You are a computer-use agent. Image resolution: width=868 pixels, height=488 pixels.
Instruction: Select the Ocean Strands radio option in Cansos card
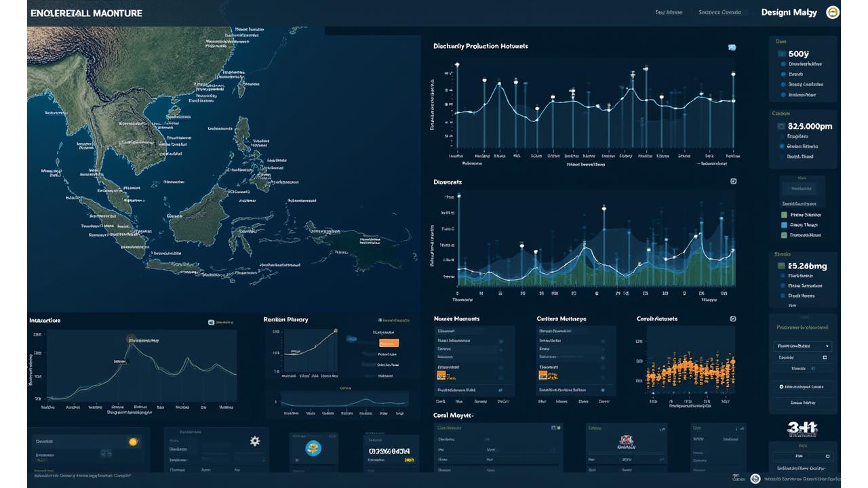point(781,145)
